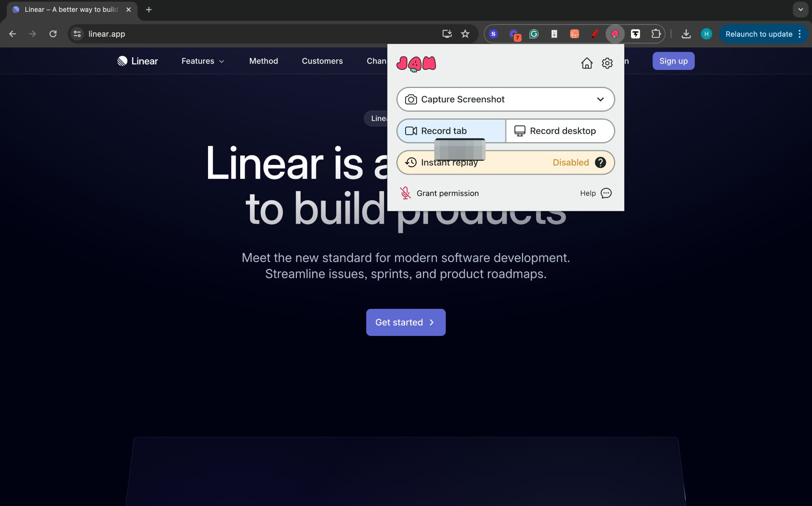Click the Instant replay help question mark
This screenshot has height=506, width=812.
tap(600, 162)
